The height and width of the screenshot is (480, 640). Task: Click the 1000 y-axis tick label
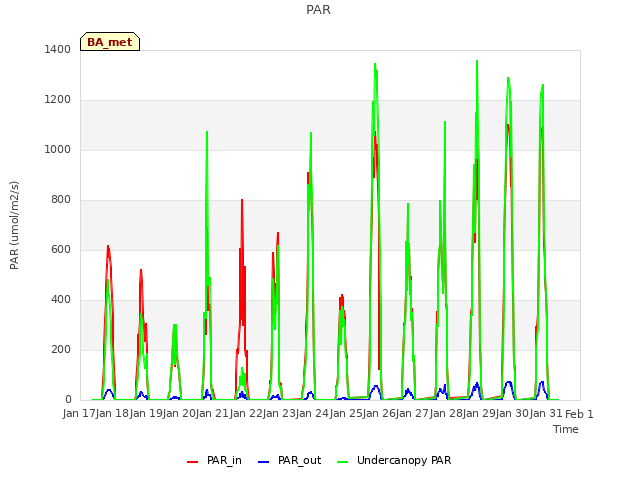(58, 149)
